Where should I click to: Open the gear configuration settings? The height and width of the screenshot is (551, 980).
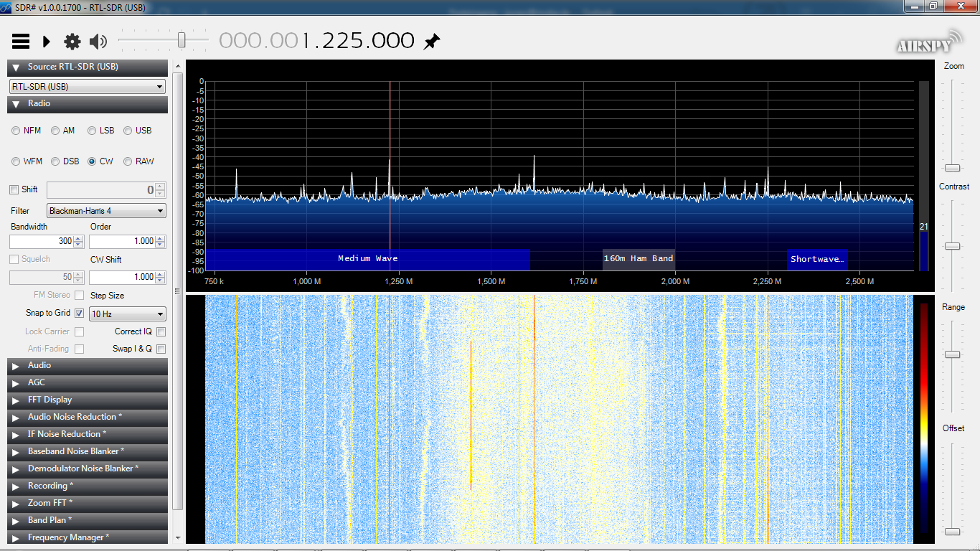pos(72,42)
